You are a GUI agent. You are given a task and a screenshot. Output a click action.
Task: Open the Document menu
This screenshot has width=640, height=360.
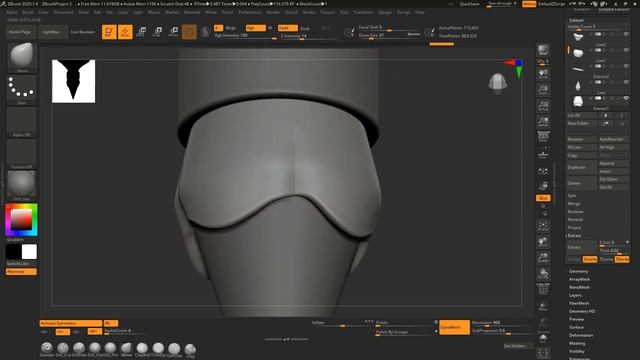[64, 12]
